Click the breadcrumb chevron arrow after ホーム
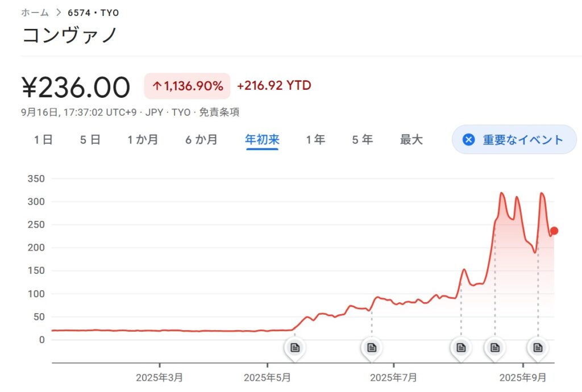The width and height of the screenshot is (582, 392). pyautogui.click(x=59, y=12)
